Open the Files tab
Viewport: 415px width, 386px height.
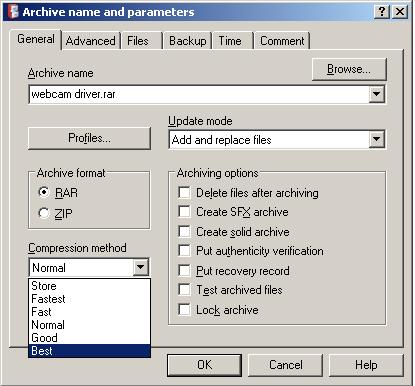(x=141, y=41)
